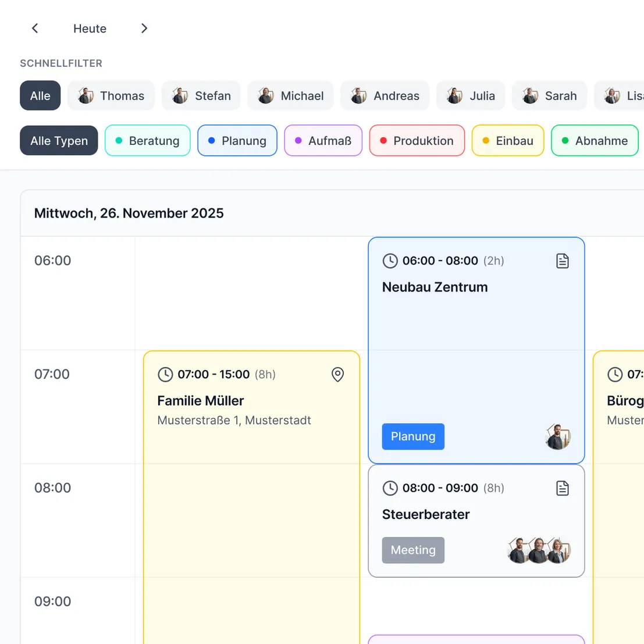Toggle the Stefan employee filter
Viewport: 644px width, 644px height.
201,96
